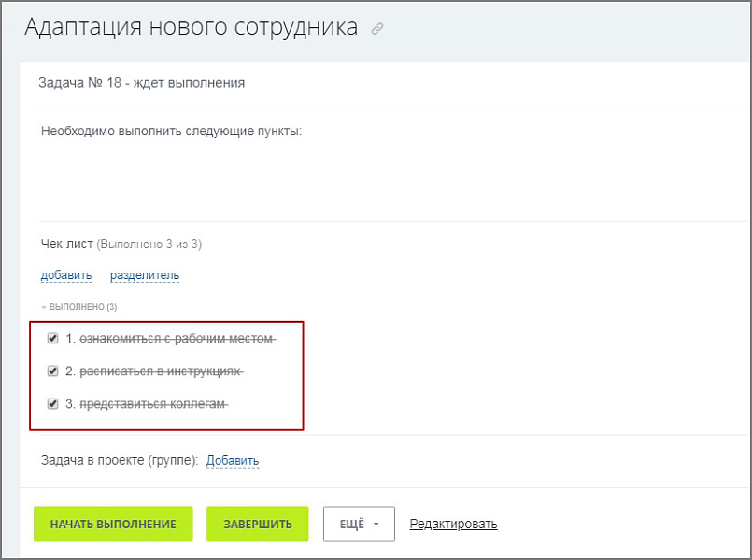
Task: Click the НАЧАТЬ ВЫПОЛНЕНИЕ button
Action: [112, 524]
